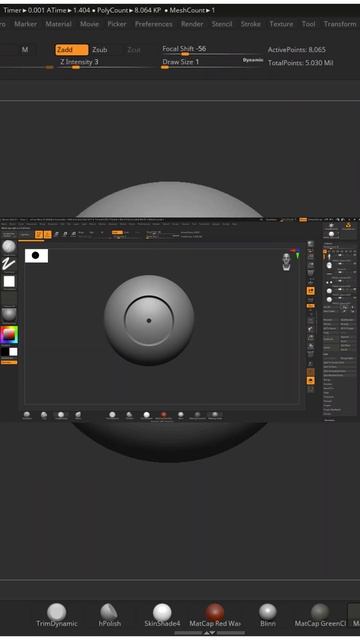Select the TrimDynamic brush
This screenshot has height=640, width=360.
coord(57,615)
